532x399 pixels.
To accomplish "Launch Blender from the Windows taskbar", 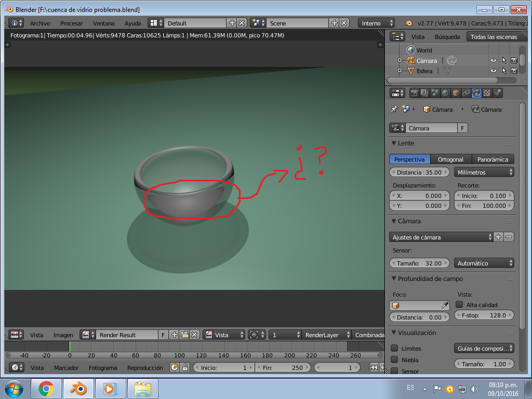I will (78, 388).
